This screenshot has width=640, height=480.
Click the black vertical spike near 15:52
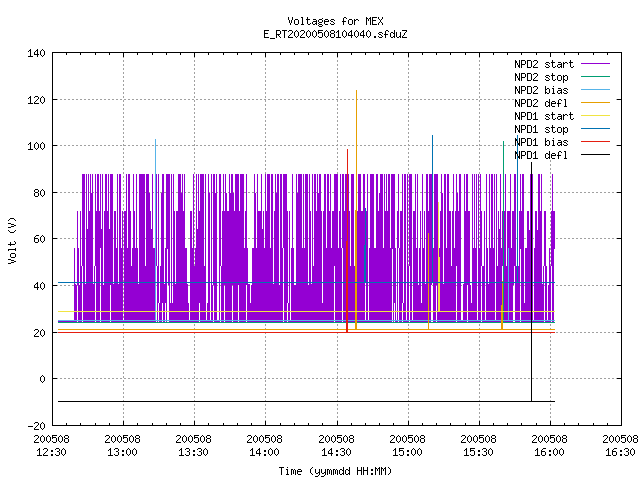[x=531, y=282]
